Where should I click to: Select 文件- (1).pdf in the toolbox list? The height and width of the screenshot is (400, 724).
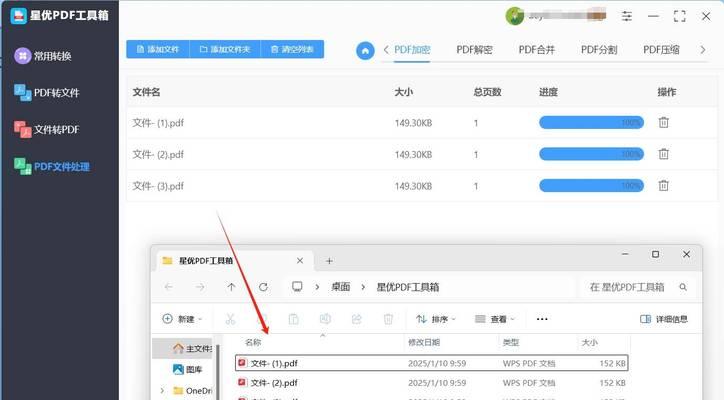(158, 123)
